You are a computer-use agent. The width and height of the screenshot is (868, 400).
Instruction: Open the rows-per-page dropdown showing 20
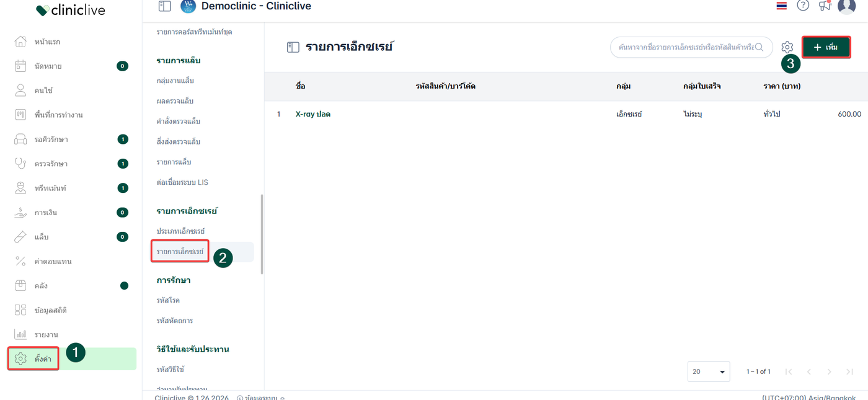point(709,371)
